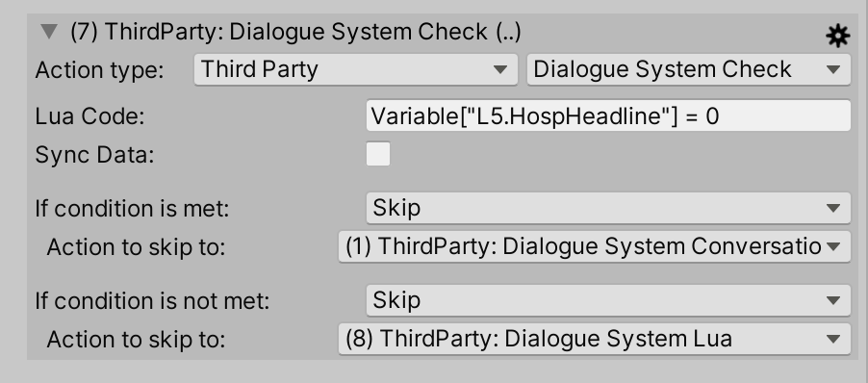
Task: Click 'Action to skip to:' label under condition not met
Action: 137,340
